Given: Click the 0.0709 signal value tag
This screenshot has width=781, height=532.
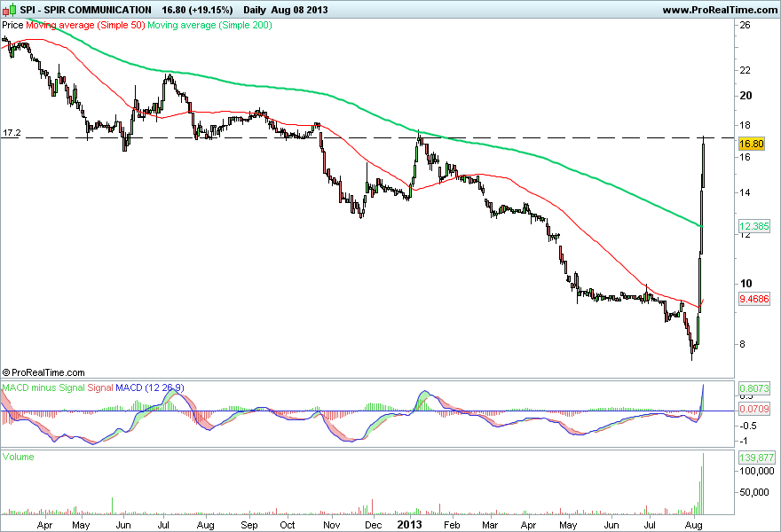Looking at the screenshot, I should click(753, 409).
